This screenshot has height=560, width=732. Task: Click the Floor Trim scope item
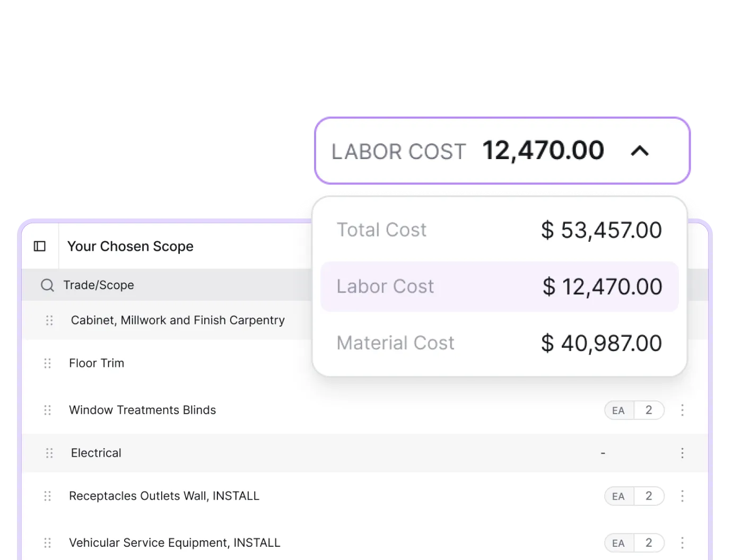pyautogui.click(x=97, y=363)
